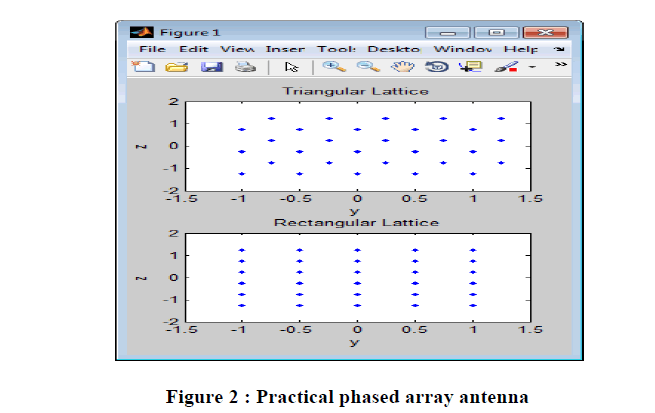Toggle the Brush data tool
The width and height of the screenshot is (655, 413).
pyautogui.click(x=507, y=67)
